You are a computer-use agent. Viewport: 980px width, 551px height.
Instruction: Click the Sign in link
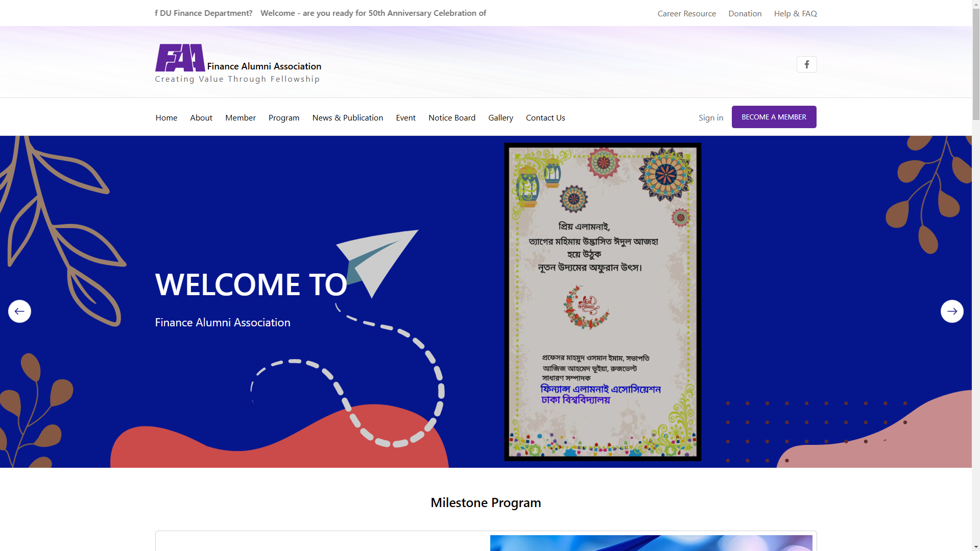tap(711, 118)
